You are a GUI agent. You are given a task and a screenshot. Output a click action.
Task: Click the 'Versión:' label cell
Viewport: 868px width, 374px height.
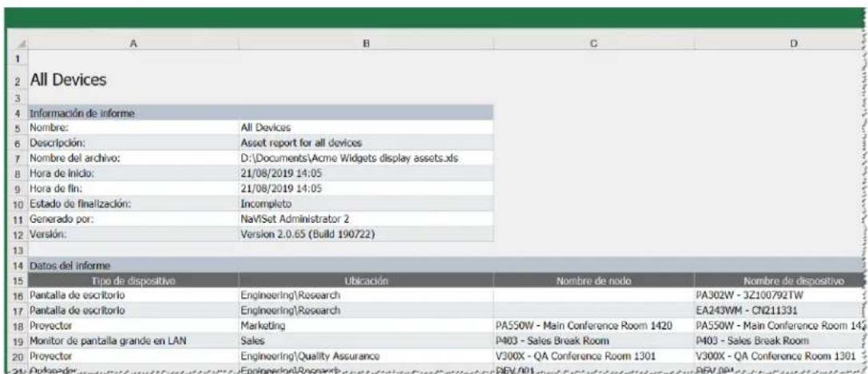(133, 234)
